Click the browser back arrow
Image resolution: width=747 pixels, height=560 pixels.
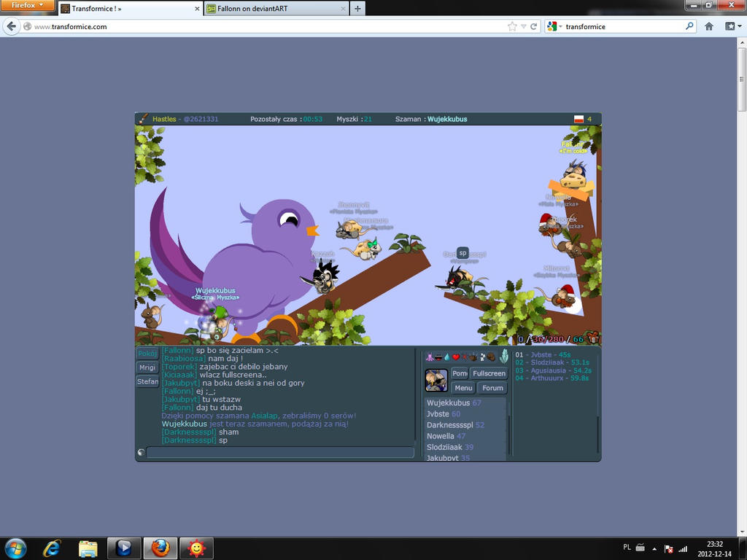tap(12, 26)
